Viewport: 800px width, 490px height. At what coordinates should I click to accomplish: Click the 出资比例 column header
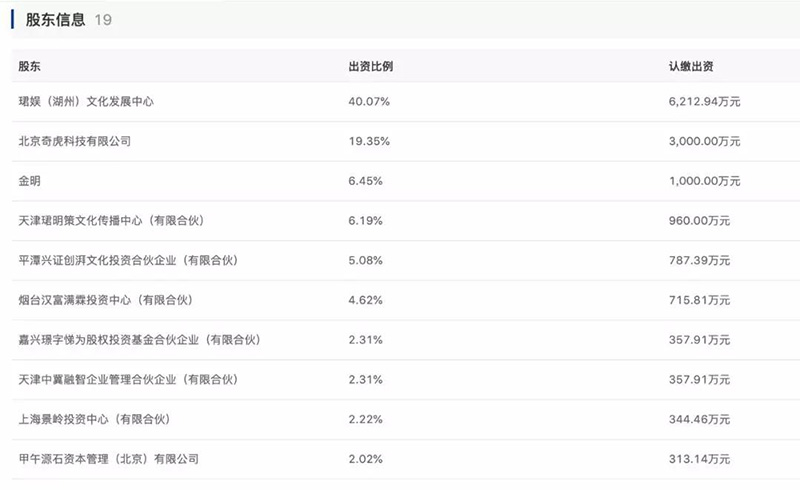point(371,66)
